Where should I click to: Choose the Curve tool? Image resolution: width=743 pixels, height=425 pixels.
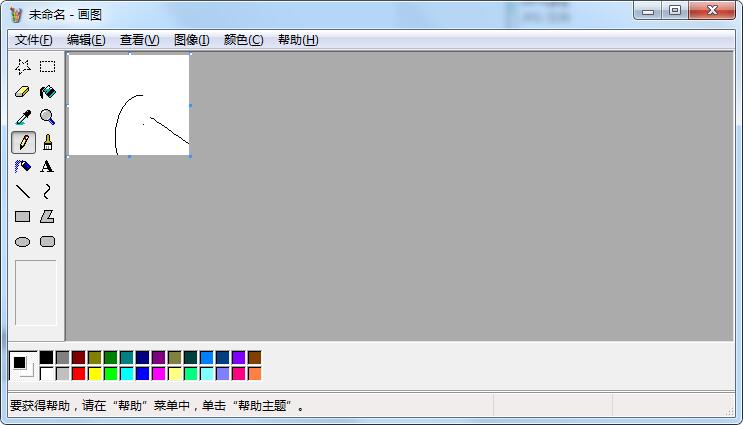pos(47,192)
